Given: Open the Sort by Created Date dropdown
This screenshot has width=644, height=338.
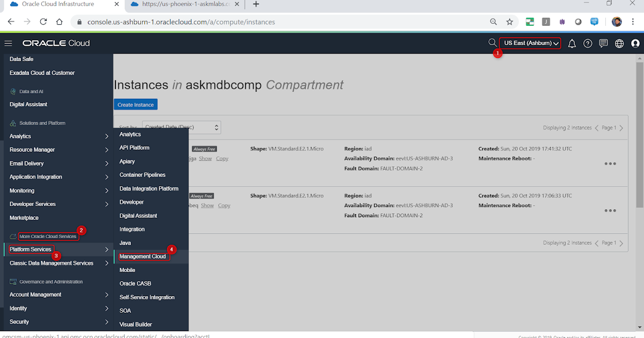Looking at the screenshot, I should point(181,127).
